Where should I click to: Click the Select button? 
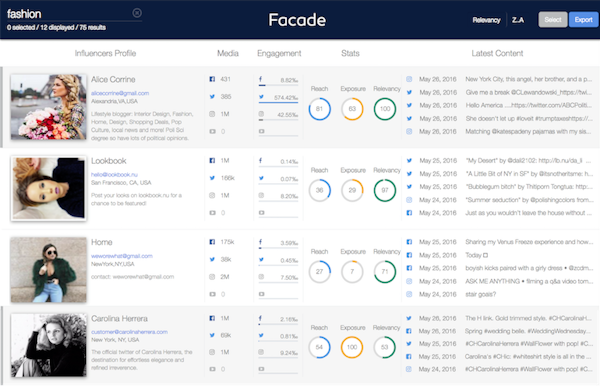pyautogui.click(x=553, y=20)
